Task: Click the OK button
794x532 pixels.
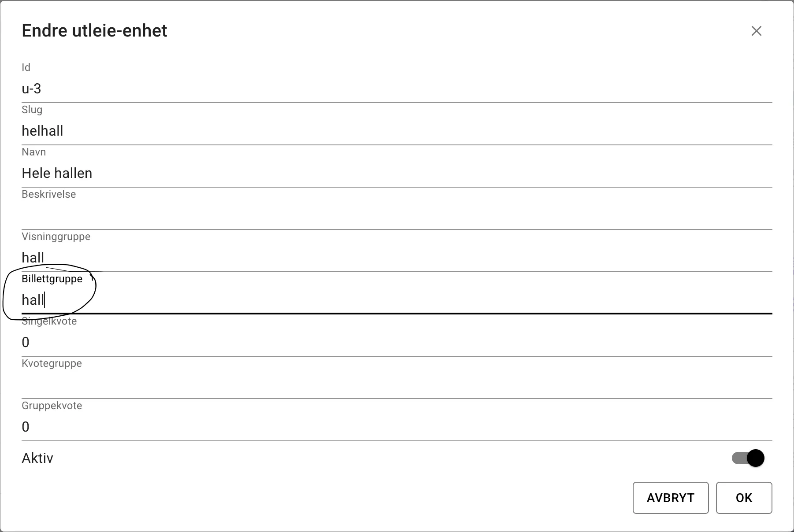Action: (744, 498)
